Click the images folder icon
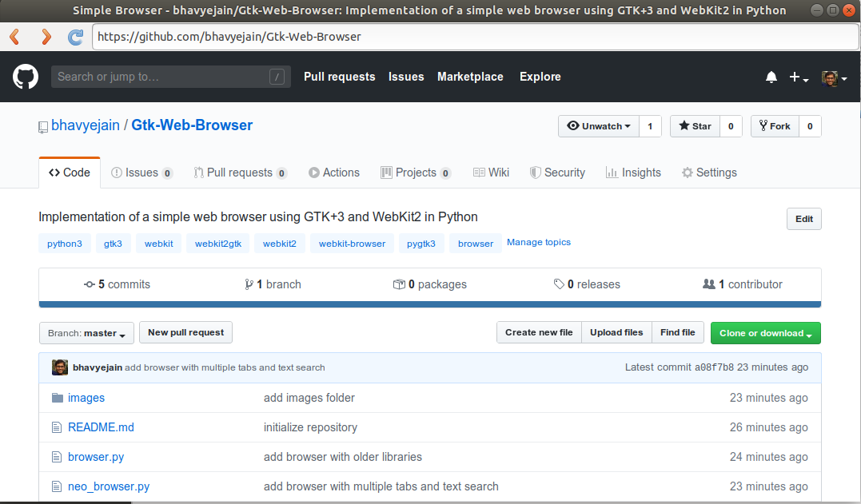861x504 pixels. [x=57, y=398]
